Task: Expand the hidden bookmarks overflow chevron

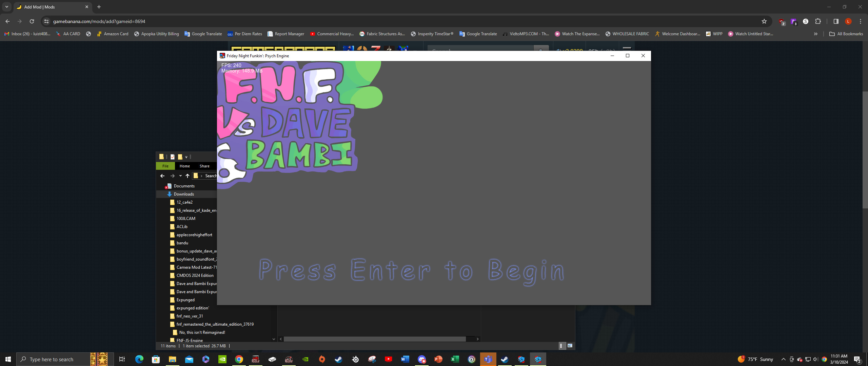Action: [x=816, y=34]
